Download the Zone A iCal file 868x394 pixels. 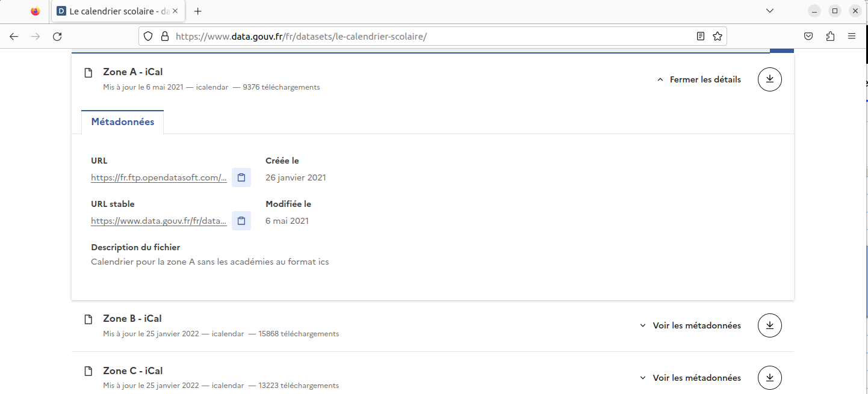point(769,79)
